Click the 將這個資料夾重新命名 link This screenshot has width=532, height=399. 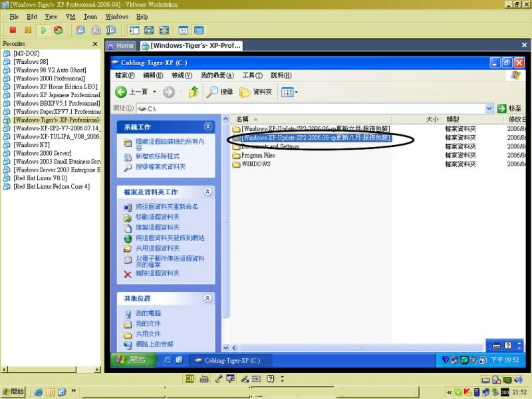click(x=167, y=206)
